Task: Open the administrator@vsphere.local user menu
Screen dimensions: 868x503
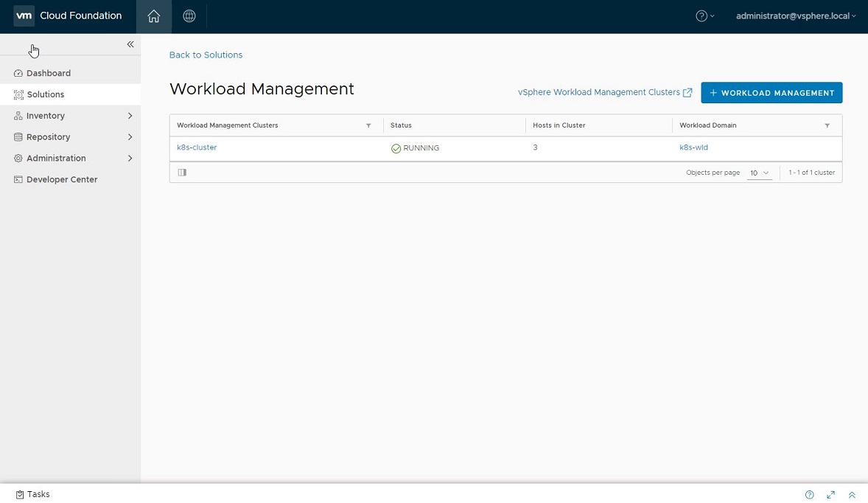Action: click(x=796, y=16)
